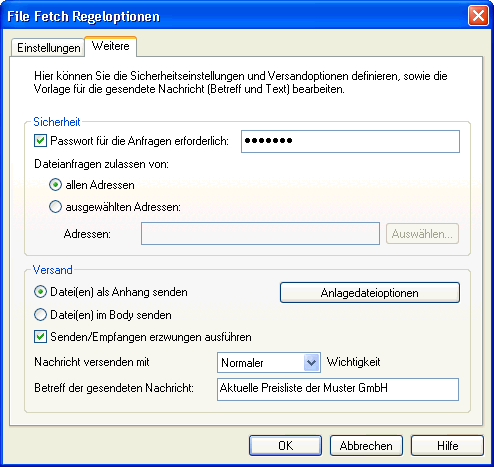The width and height of the screenshot is (494, 467).
Task: Cancel using the Abbrechen button
Action: tap(366, 445)
